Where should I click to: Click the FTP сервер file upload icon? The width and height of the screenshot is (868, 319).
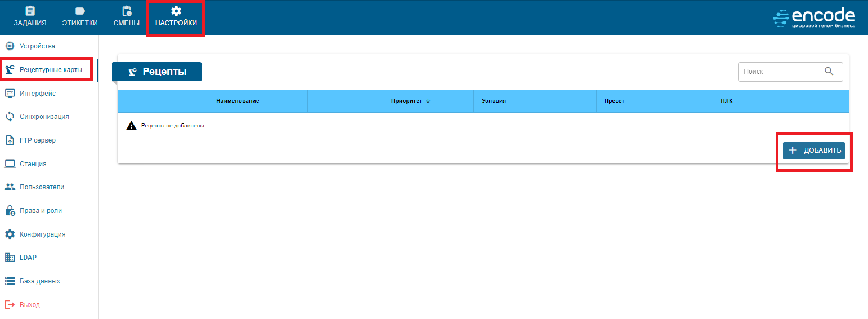(x=10, y=140)
